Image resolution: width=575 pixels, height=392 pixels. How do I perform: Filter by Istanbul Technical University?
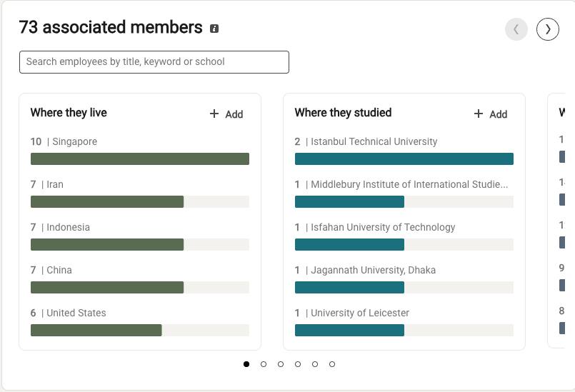tap(404, 159)
